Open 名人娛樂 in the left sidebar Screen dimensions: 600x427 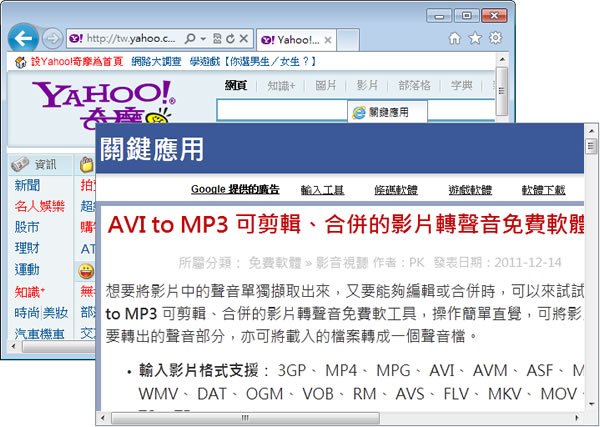39,206
